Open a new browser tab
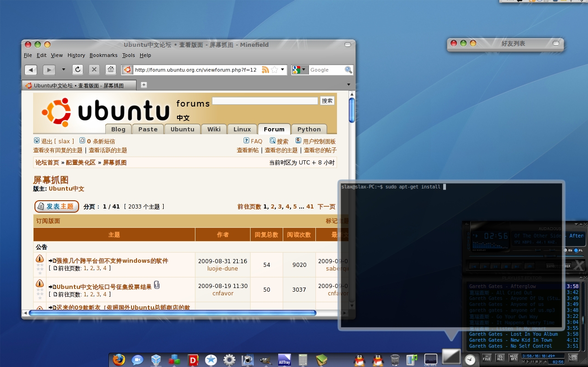Image resolution: width=588 pixels, height=367 pixels. [x=144, y=85]
